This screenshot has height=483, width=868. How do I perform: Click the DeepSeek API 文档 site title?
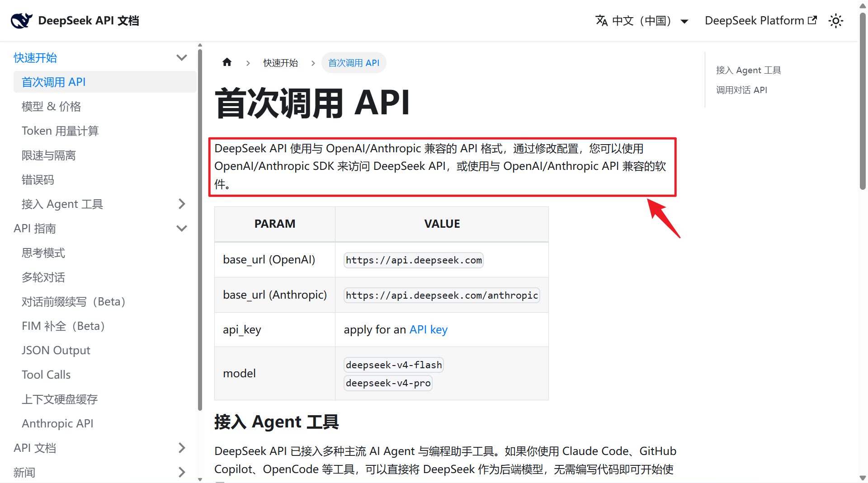pos(89,21)
